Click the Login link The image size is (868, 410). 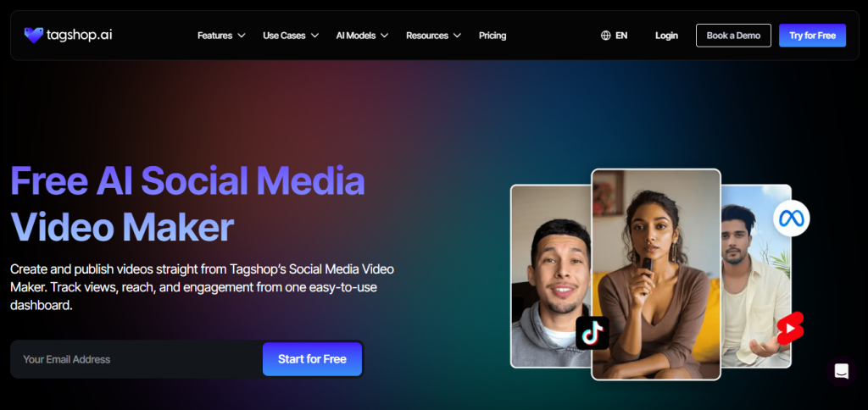[x=666, y=36]
